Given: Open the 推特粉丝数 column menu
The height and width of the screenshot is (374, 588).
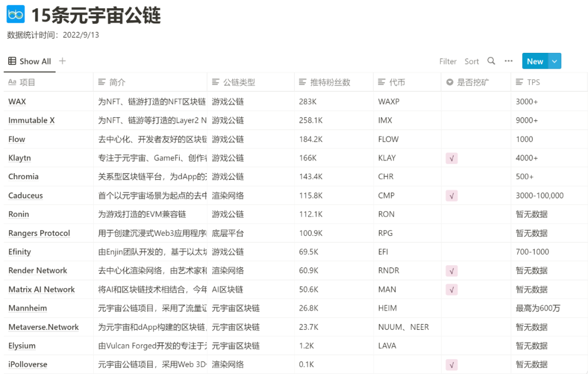Looking at the screenshot, I should coord(330,82).
